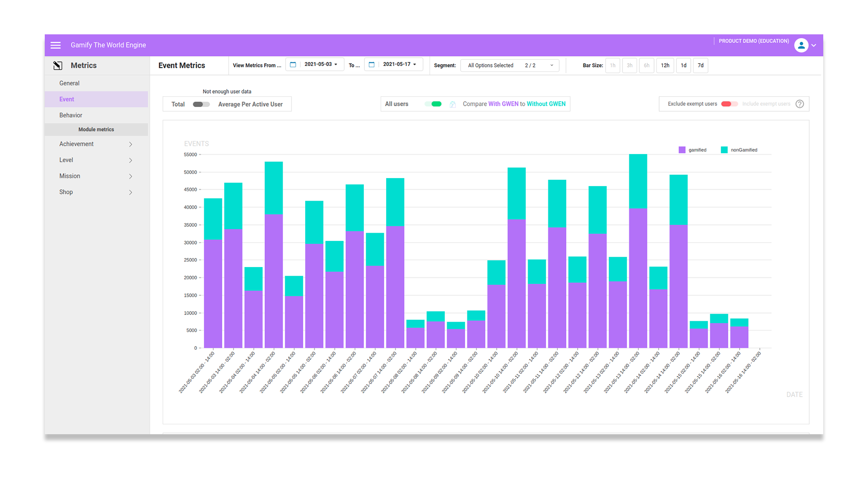
Task: Open the 2021-05-17 end date dropdown
Action: pyautogui.click(x=400, y=65)
